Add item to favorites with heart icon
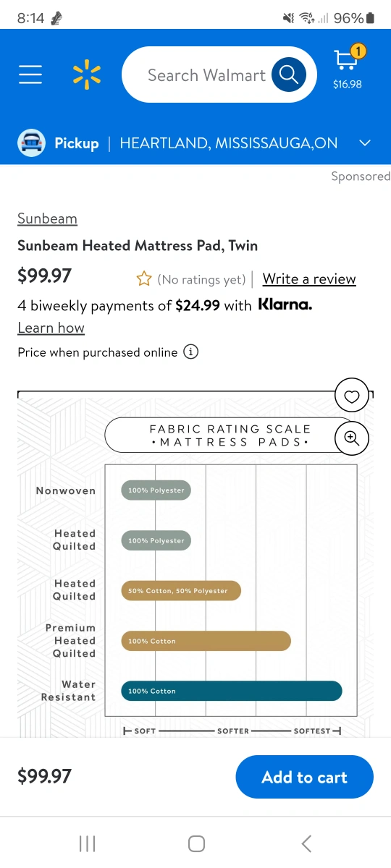 [x=352, y=396]
